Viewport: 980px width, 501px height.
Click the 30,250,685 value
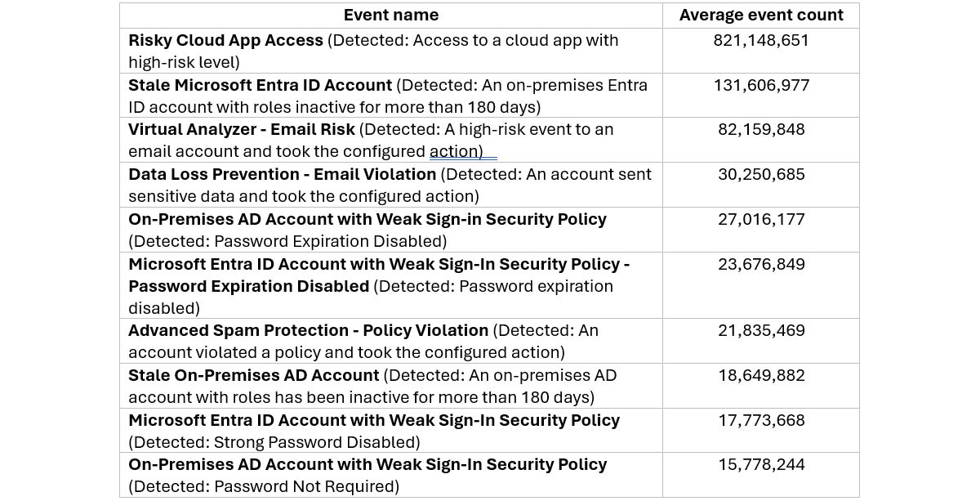point(761,174)
